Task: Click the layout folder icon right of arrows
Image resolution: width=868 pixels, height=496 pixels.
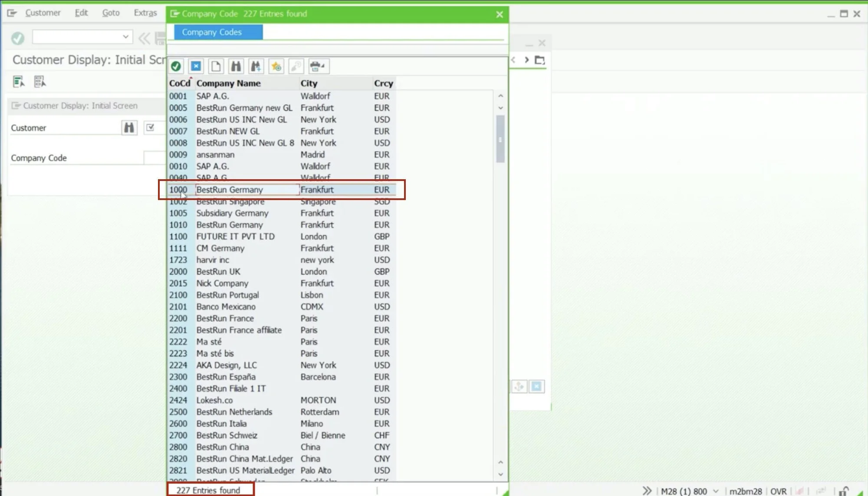Action: point(539,60)
